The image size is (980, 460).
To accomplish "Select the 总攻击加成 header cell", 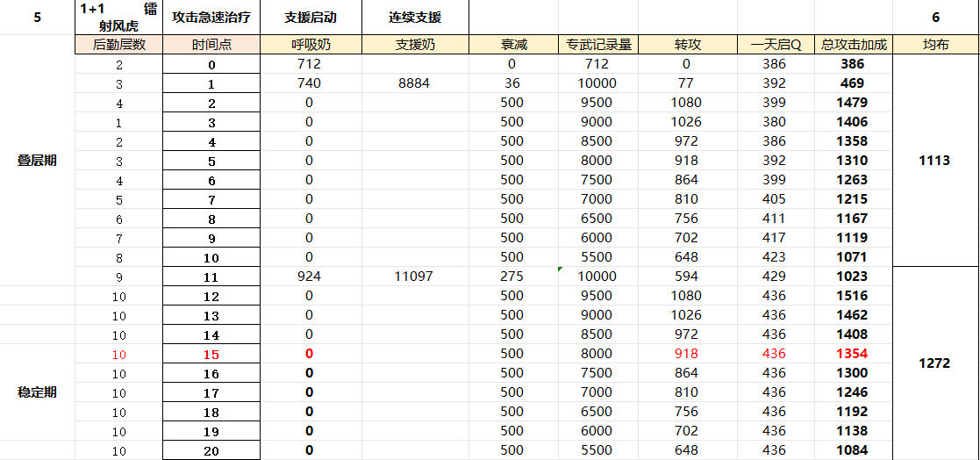I will (853, 45).
